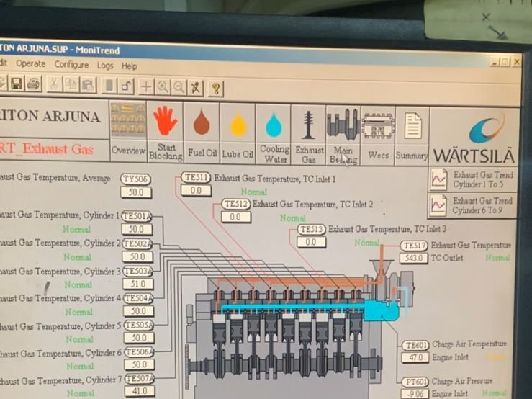532x399 pixels.
Task: Click the TE517 TC Outlet tag
Action: point(415,245)
